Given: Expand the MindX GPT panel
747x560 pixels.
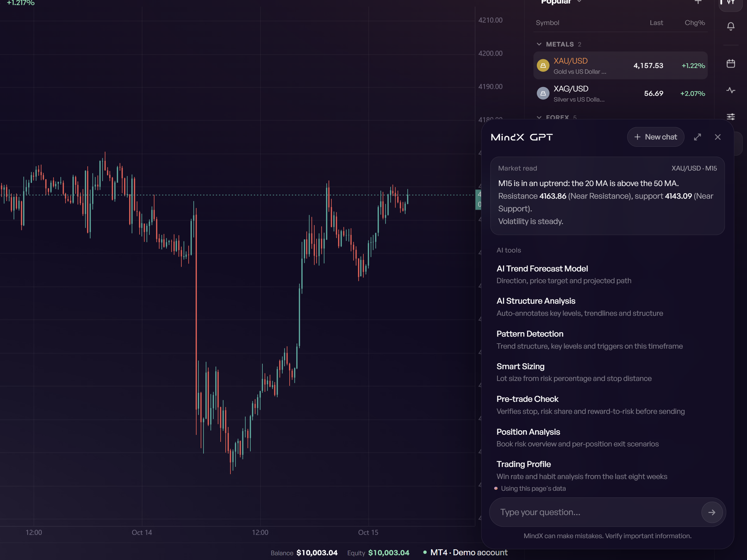Looking at the screenshot, I should point(698,137).
